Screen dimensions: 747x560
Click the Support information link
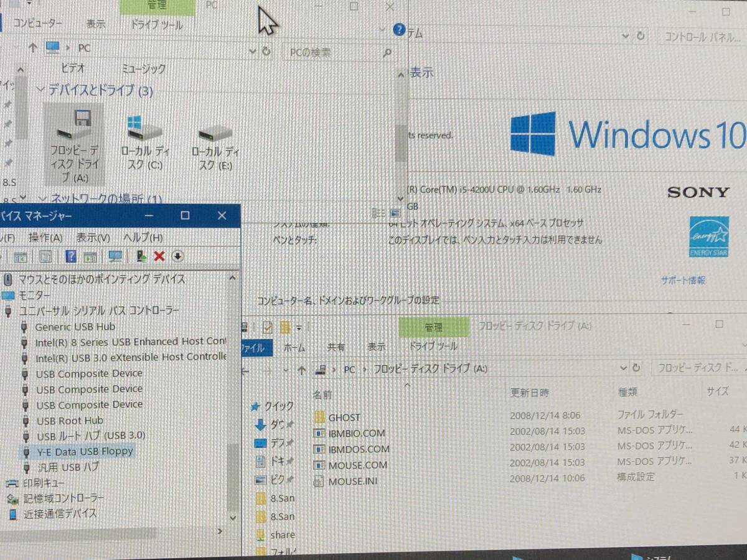[683, 281]
